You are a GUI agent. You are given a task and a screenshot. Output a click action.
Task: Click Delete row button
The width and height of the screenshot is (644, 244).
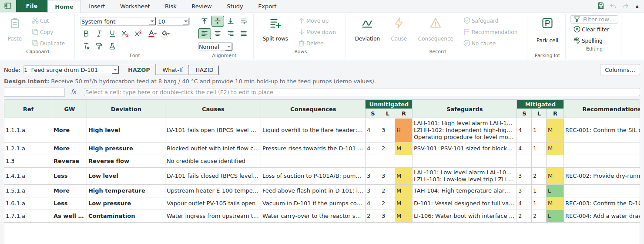(311, 44)
